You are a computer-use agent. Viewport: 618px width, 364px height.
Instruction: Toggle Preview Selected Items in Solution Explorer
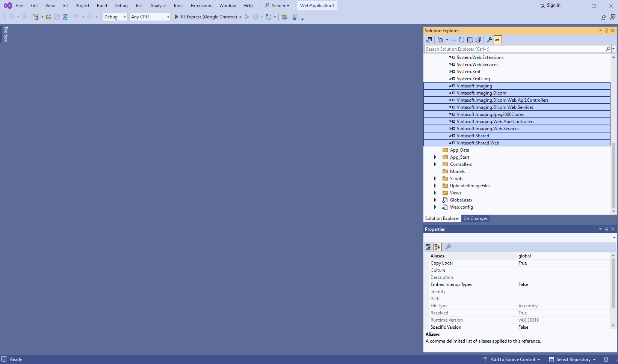coord(498,40)
